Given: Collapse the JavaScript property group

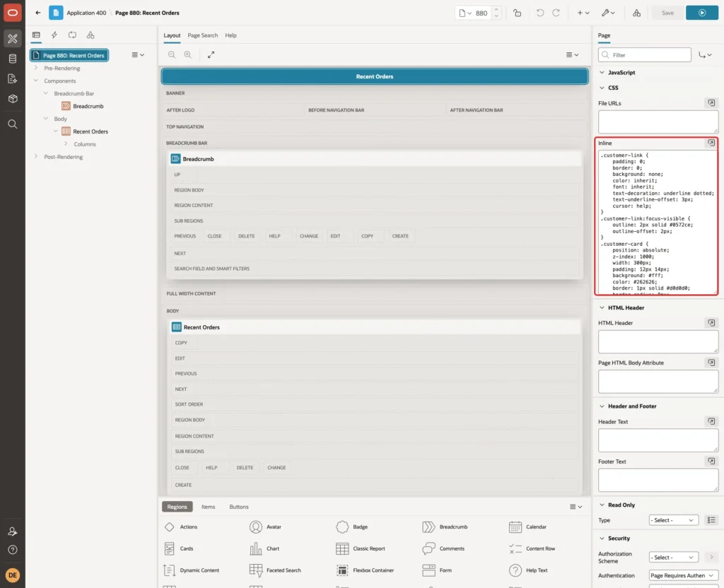Looking at the screenshot, I should coord(602,73).
